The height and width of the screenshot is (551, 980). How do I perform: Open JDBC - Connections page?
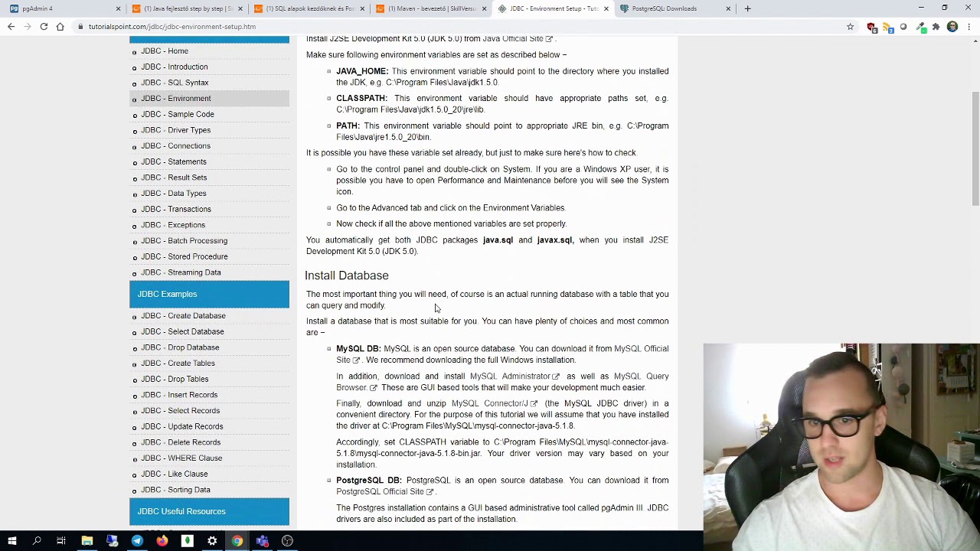(175, 146)
